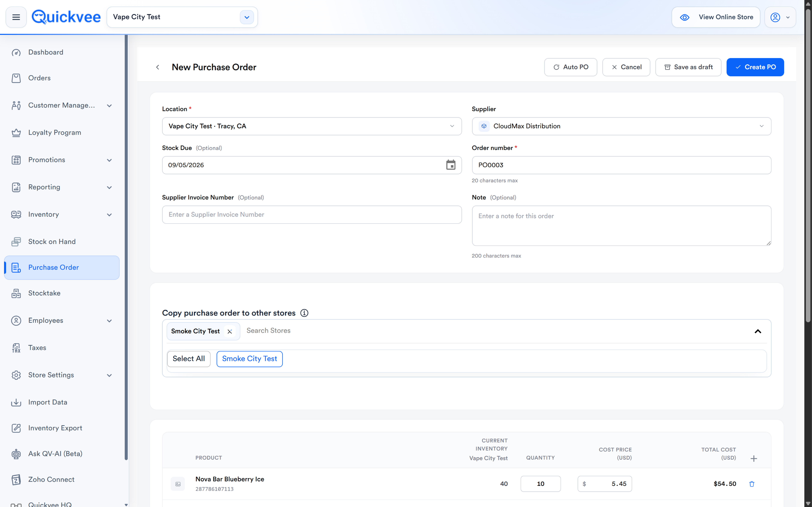Click the Zoho Connect icon

[x=16, y=480]
